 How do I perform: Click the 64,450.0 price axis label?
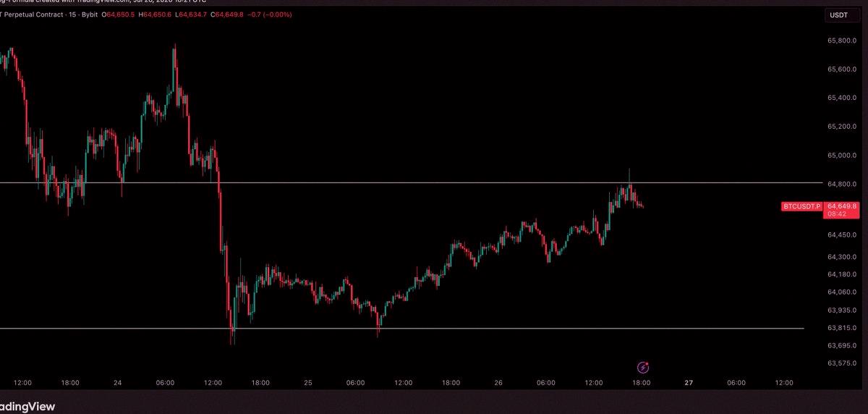point(841,235)
